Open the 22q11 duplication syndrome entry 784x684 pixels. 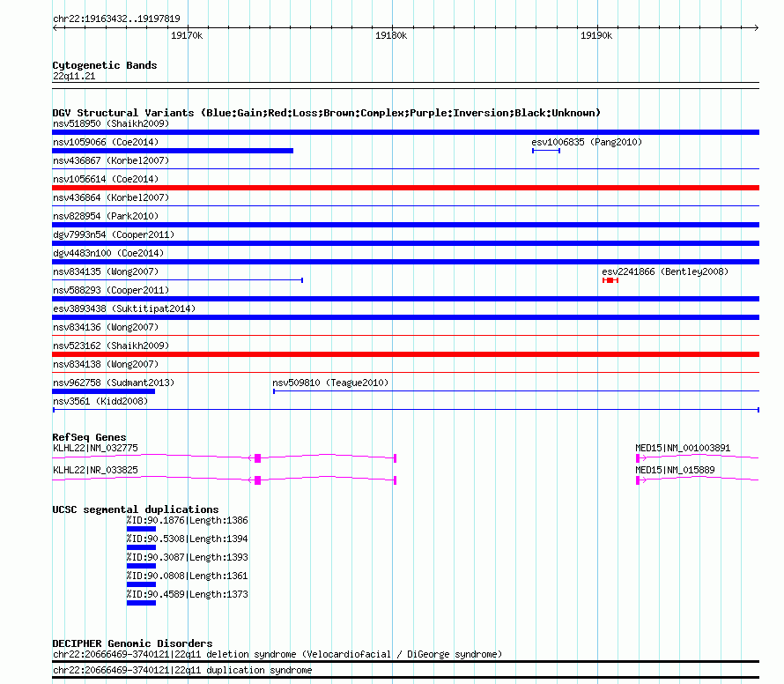click(182, 671)
